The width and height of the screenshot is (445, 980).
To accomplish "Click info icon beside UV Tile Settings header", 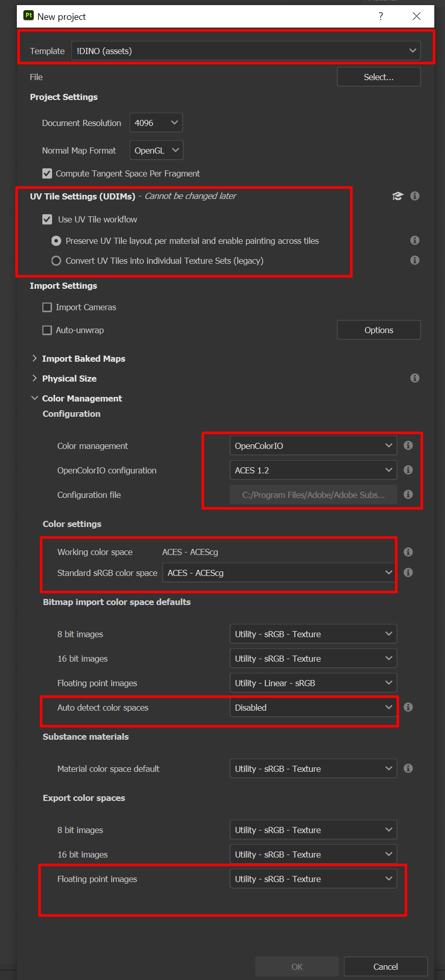I will point(415,196).
